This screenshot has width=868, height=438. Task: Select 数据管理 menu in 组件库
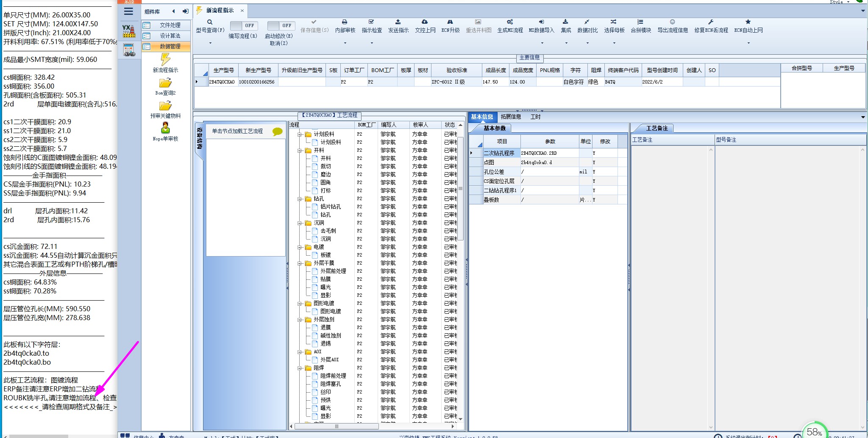166,46
